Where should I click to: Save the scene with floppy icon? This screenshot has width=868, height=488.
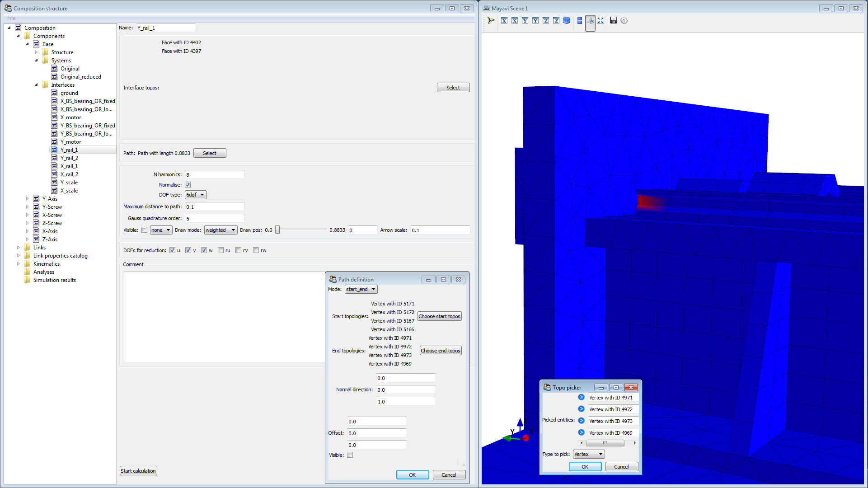[x=613, y=20]
